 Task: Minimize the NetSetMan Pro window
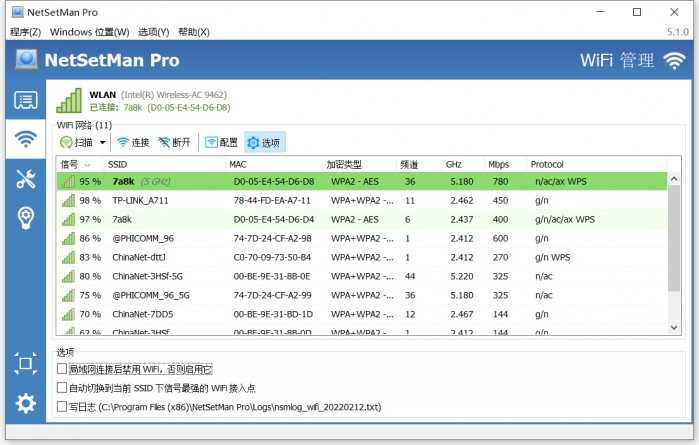click(x=601, y=12)
